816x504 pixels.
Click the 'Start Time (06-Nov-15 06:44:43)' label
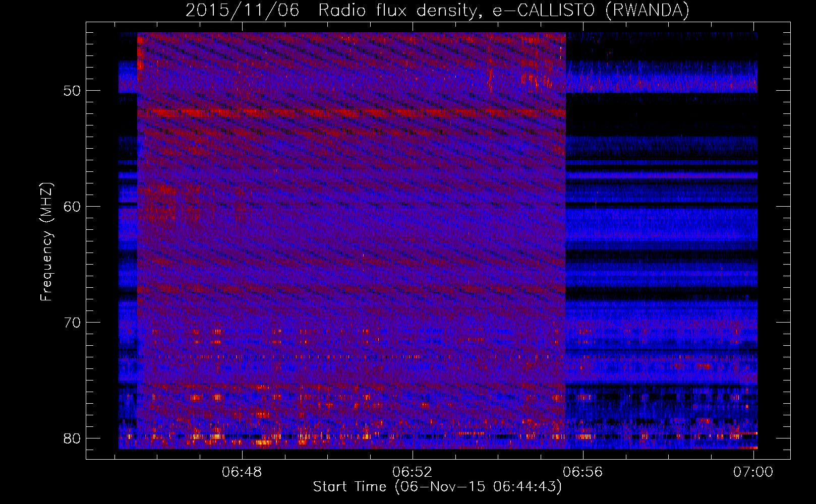(x=437, y=487)
